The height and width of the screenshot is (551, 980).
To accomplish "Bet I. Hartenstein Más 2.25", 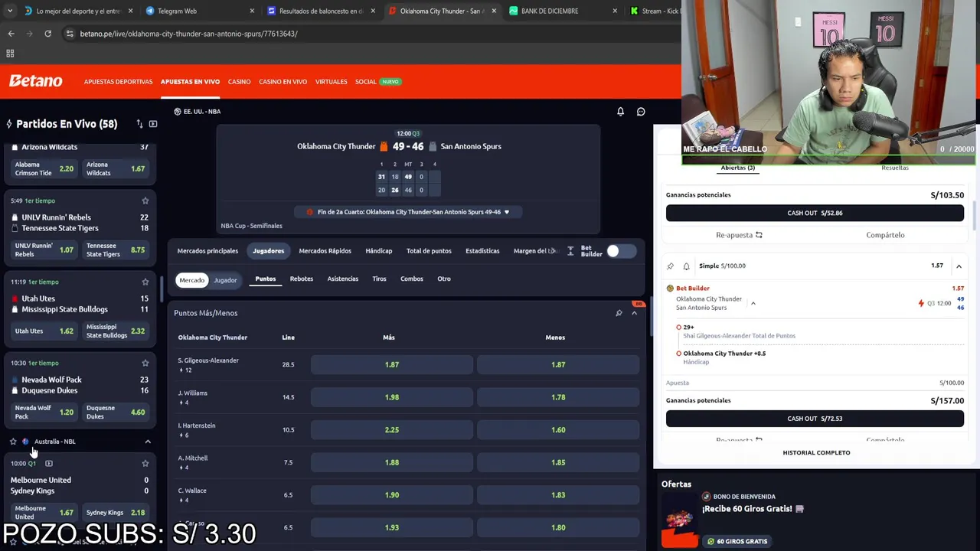I will point(392,430).
